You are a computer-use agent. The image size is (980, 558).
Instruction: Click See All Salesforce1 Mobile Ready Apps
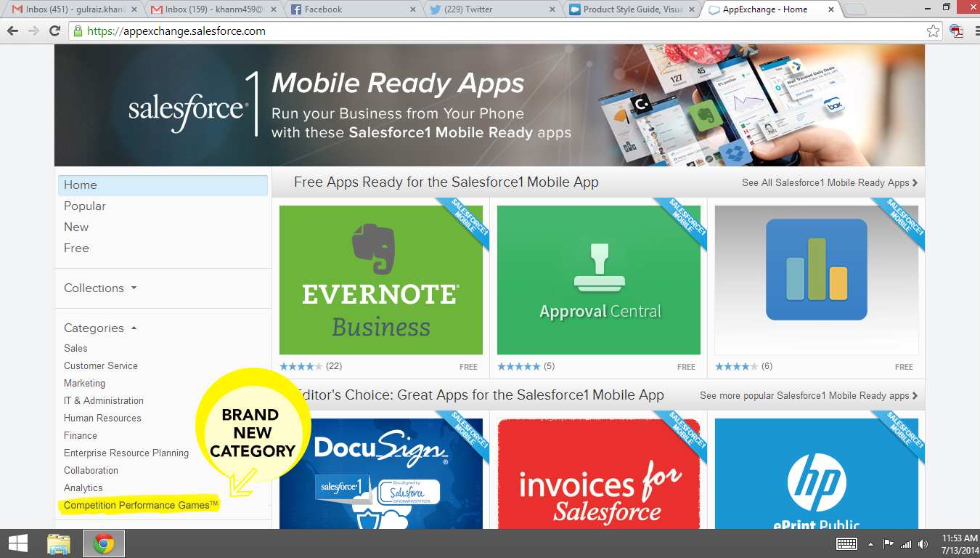830,183
